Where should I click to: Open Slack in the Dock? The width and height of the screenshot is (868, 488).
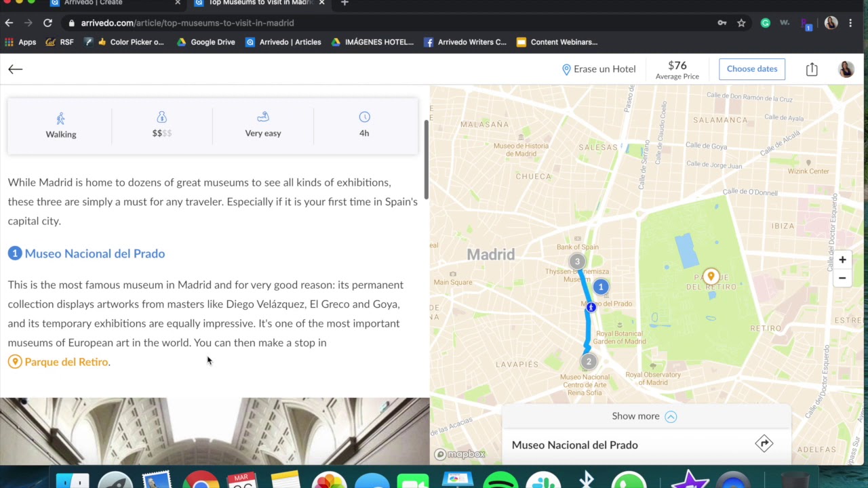coord(543,480)
